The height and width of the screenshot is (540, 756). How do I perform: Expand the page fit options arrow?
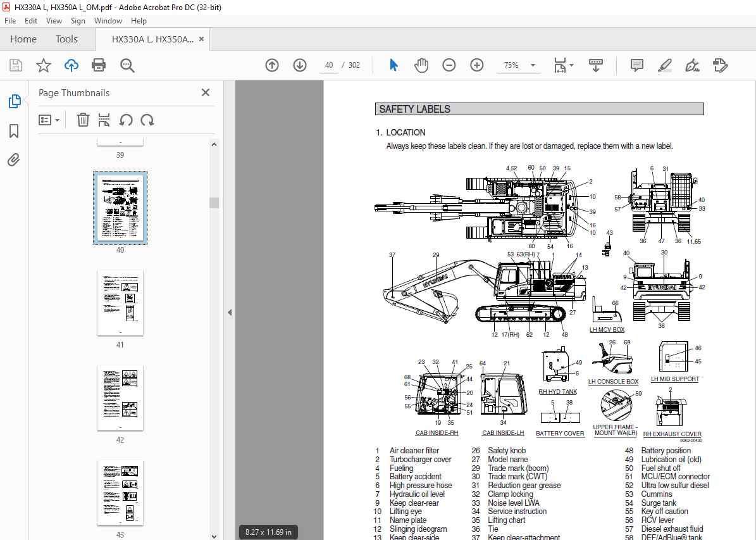(572, 65)
